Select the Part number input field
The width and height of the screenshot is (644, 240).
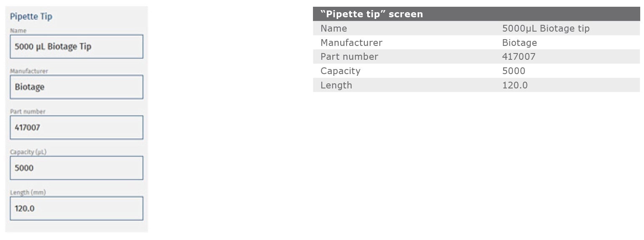[x=76, y=128]
